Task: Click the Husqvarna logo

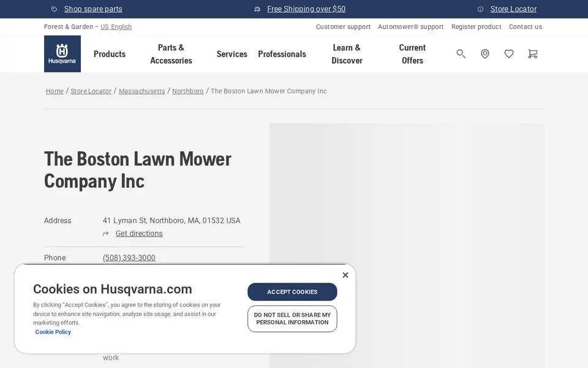Action: [62, 54]
